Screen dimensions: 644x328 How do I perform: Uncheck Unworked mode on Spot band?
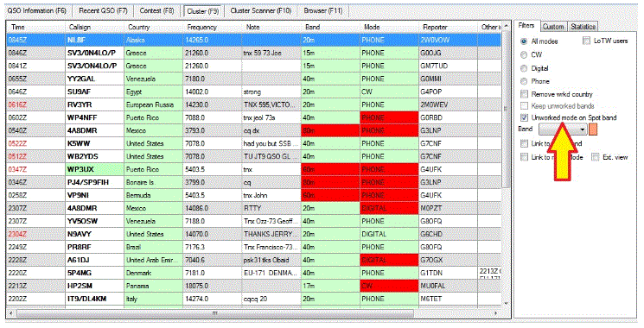(524, 117)
